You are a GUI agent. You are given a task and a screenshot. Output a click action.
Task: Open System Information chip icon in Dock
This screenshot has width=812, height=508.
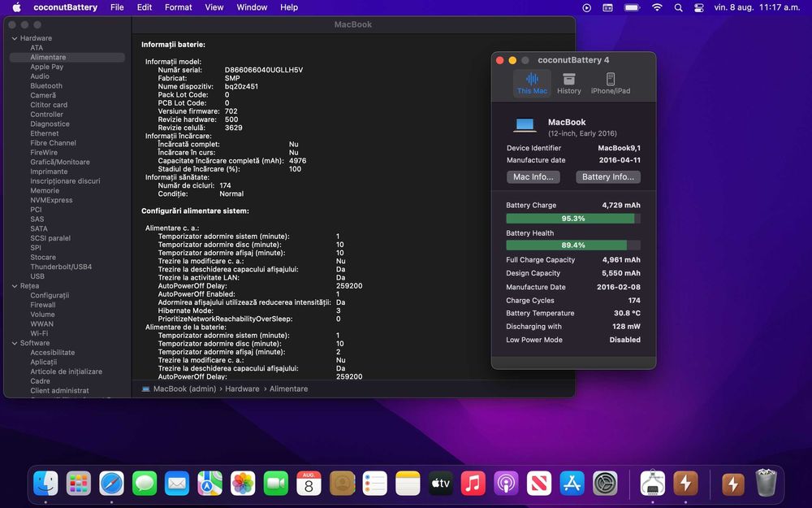[653, 484]
